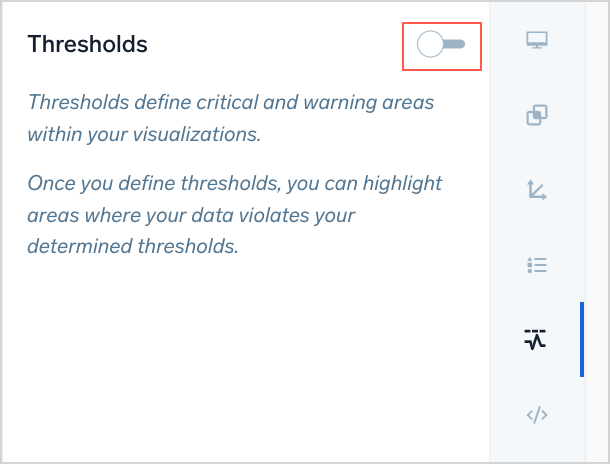The image size is (610, 464).
Task: Click the Thresholds switch track
Action: coord(456,45)
